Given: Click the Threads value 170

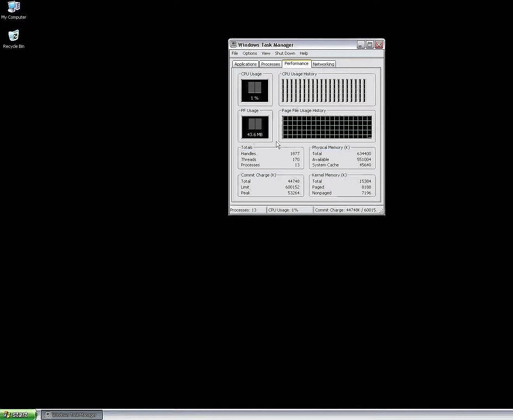Looking at the screenshot, I should (x=296, y=159).
